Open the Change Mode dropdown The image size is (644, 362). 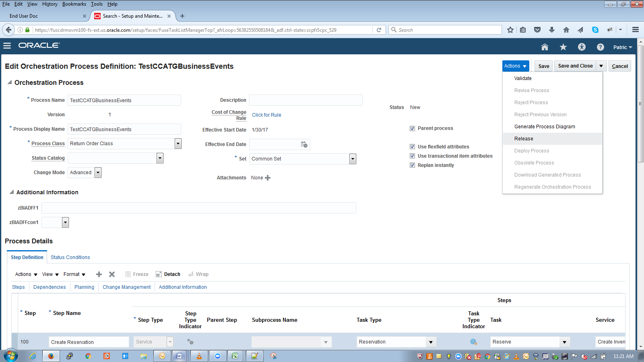[98, 173]
